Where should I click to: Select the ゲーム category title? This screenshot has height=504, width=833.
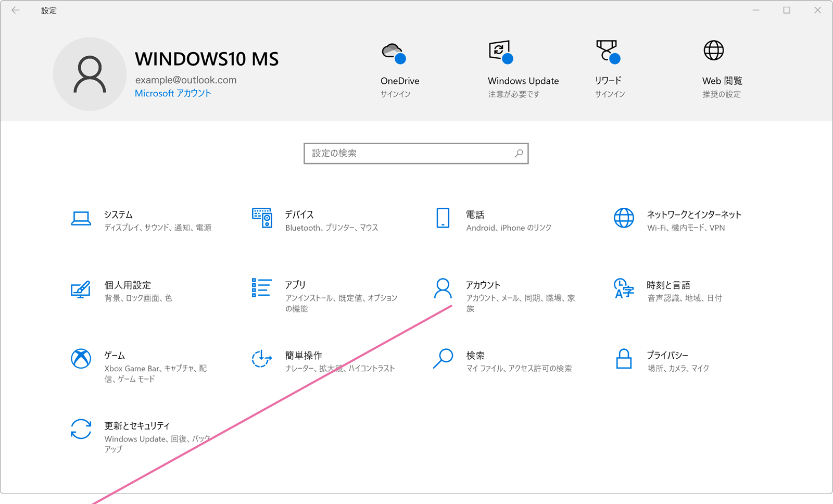(x=115, y=355)
